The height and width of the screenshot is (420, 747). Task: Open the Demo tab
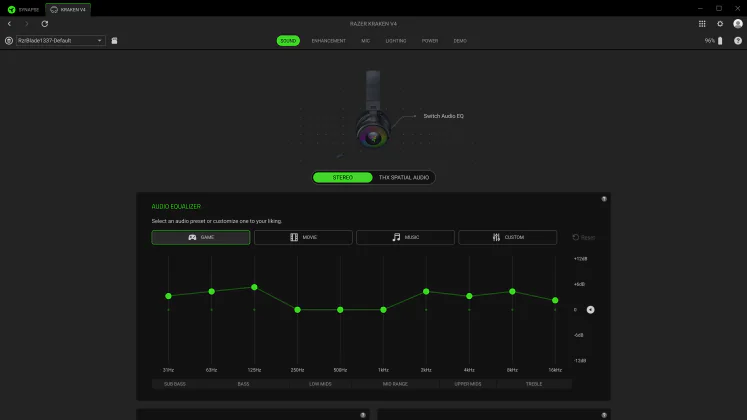460,41
